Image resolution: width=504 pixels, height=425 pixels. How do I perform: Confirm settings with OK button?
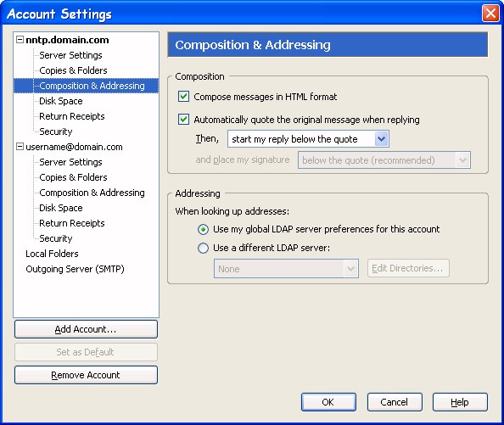tap(328, 402)
